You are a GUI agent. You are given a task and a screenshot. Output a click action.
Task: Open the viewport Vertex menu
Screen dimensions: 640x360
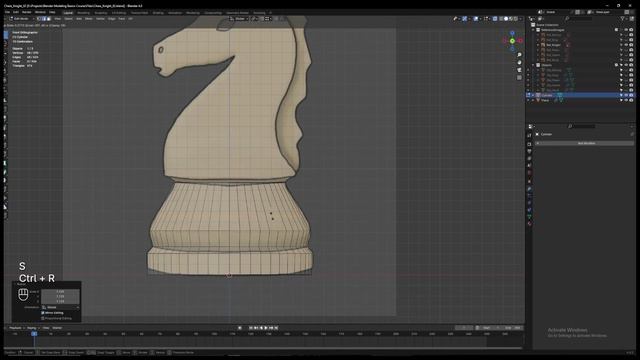coord(100,19)
